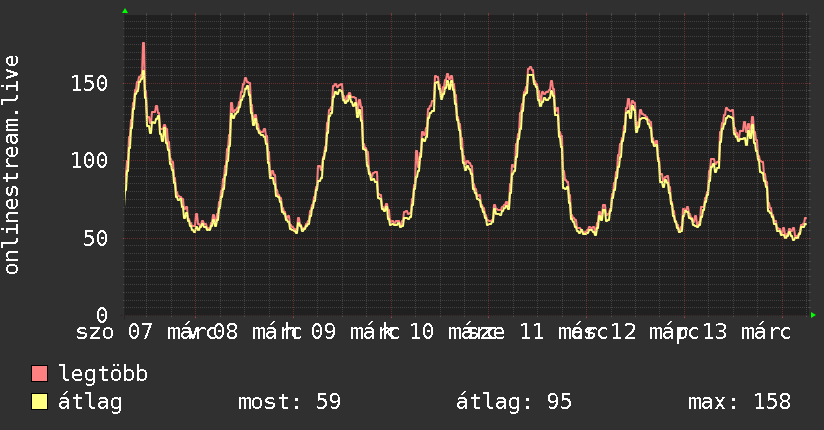Viewport: 824px width, 430px height.
Task: Click the yellow átlag legend swatch
Action: click(x=40, y=402)
